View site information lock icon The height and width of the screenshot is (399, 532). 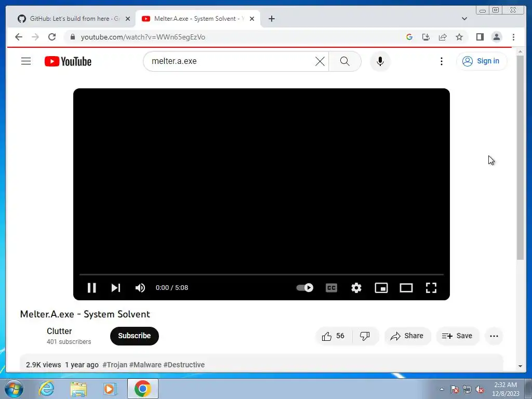(72, 37)
